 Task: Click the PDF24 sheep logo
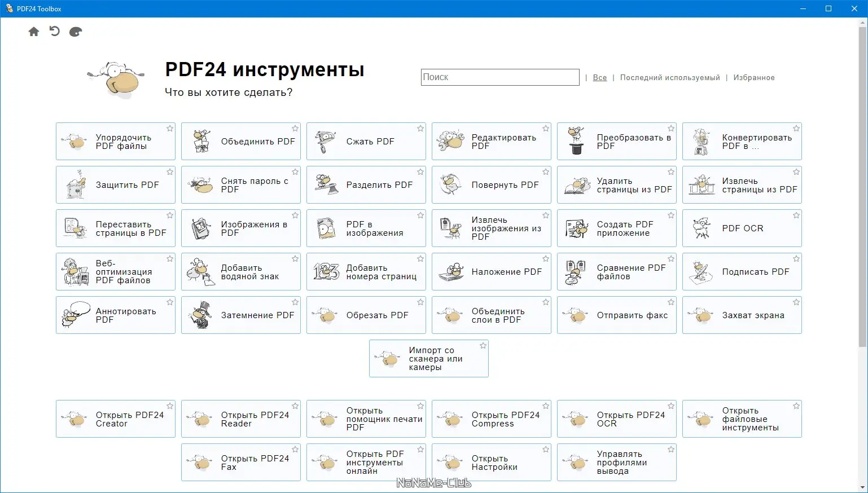[x=117, y=80]
